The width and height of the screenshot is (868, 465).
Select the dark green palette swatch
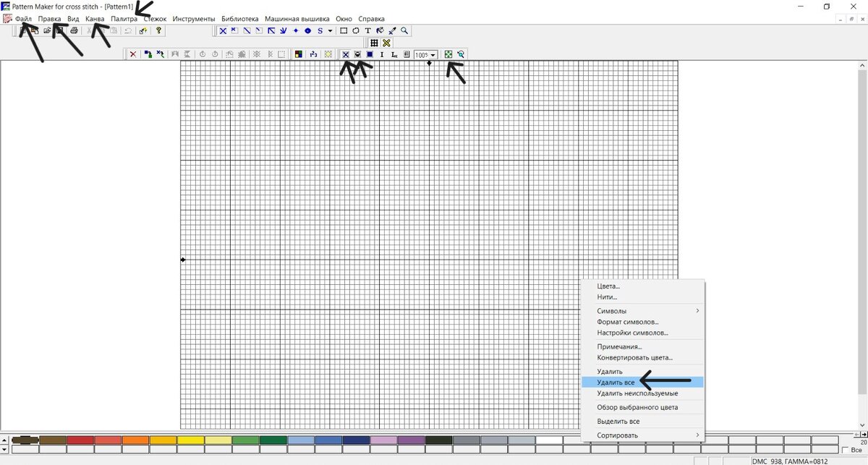273,440
